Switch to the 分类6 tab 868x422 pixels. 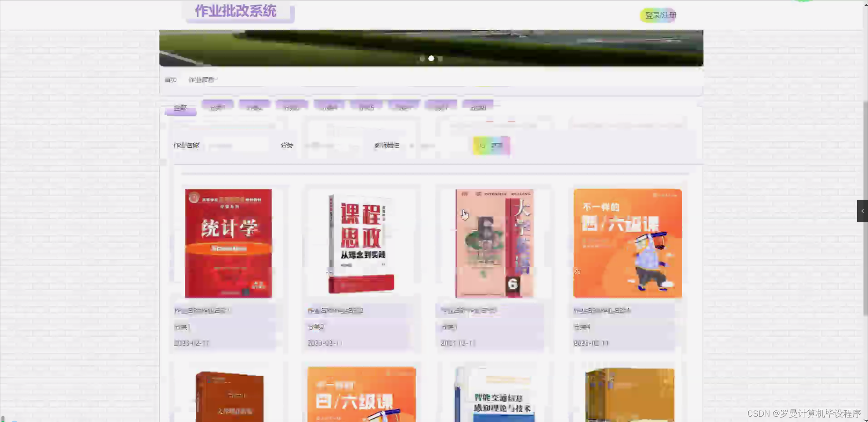pos(404,107)
